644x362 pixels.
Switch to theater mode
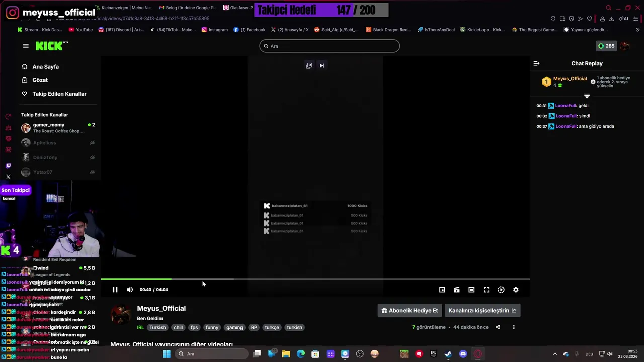471,290
